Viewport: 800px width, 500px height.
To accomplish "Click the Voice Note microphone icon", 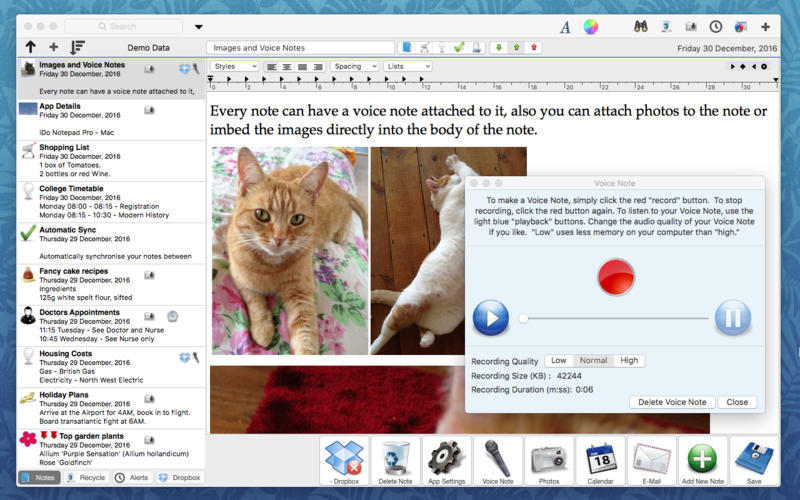I will (498, 461).
